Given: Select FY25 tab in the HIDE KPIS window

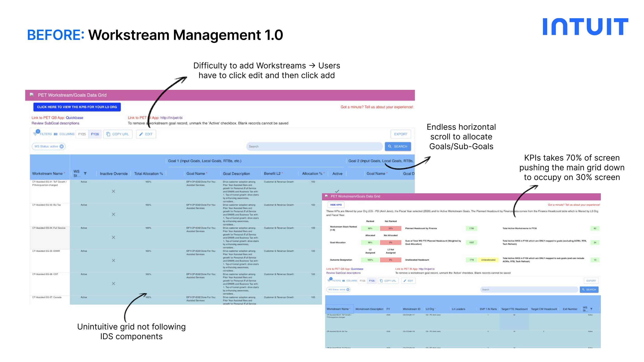Looking at the screenshot, I should tap(362, 281).
